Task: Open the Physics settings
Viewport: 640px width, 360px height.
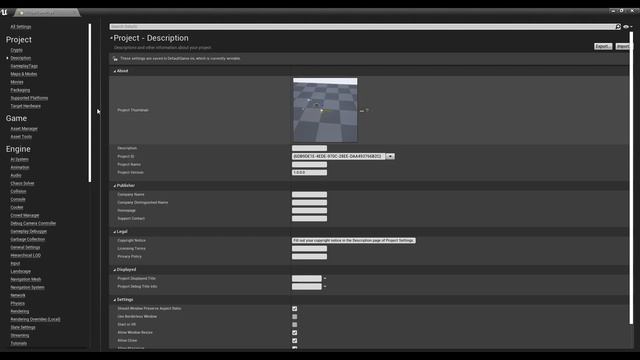Action: point(18,304)
